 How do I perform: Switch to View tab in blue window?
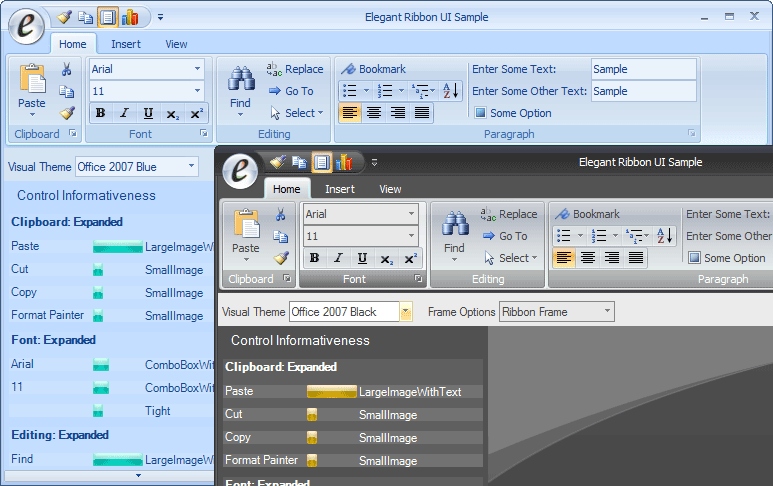176,44
